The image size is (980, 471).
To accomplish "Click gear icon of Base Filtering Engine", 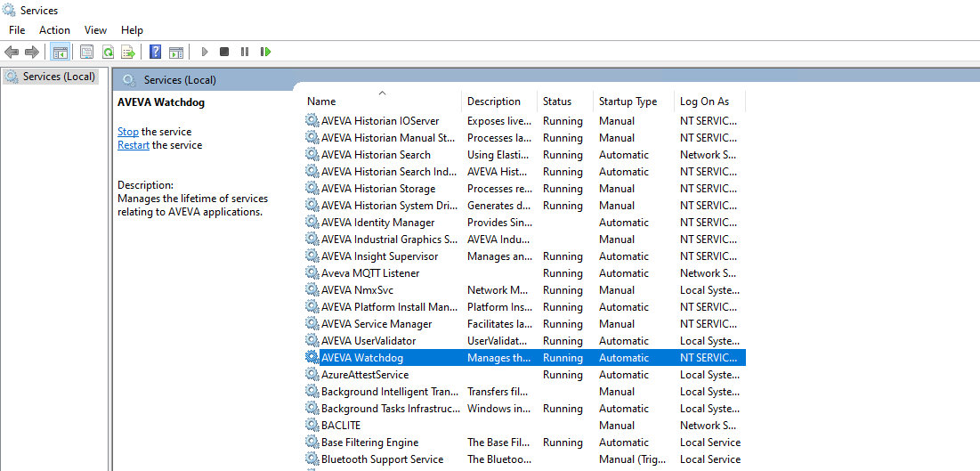I will pyautogui.click(x=312, y=442).
